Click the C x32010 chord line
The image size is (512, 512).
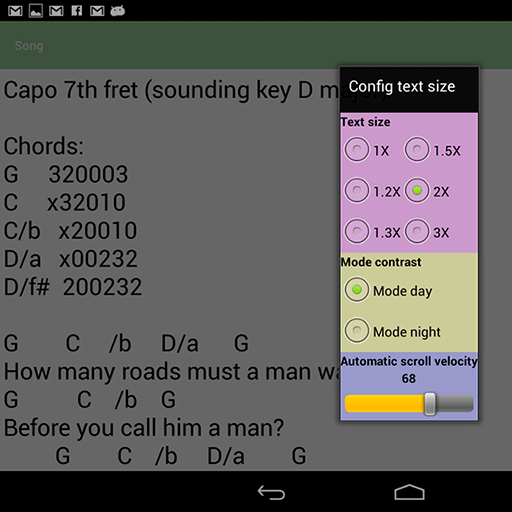point(65,202)
